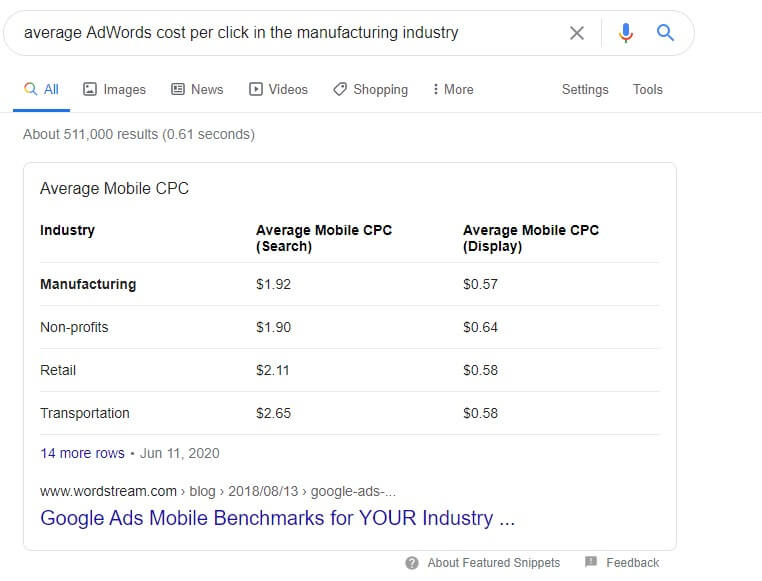
Task: Open Google Ads Mobile Benchmarks link
Action: 277,518
